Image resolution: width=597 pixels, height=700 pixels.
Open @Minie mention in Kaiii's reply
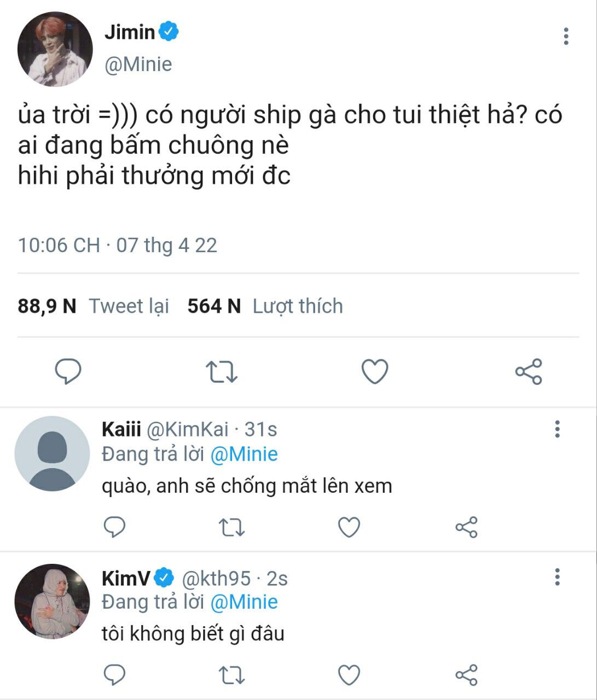[244, 454]
